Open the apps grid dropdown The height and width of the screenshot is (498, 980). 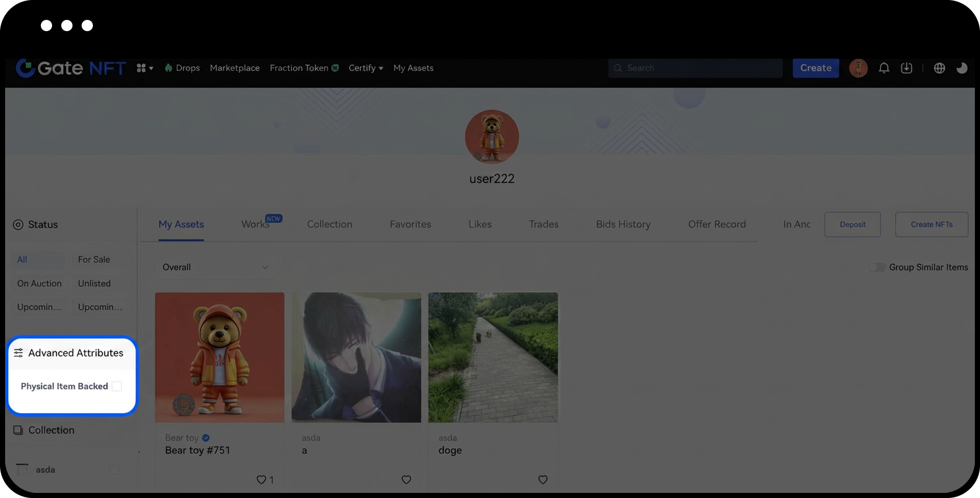[144, 68]
